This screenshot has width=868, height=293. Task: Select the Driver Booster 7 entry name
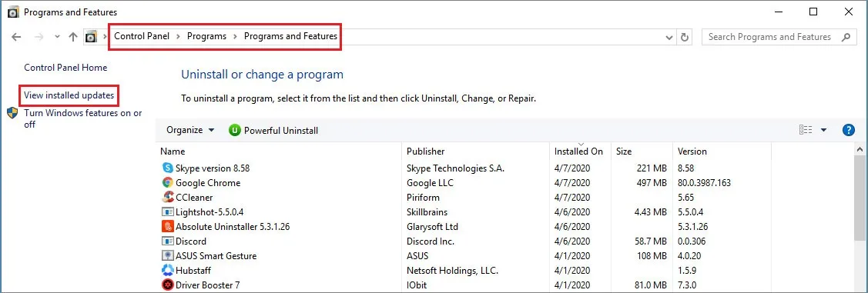coord(208,285)
